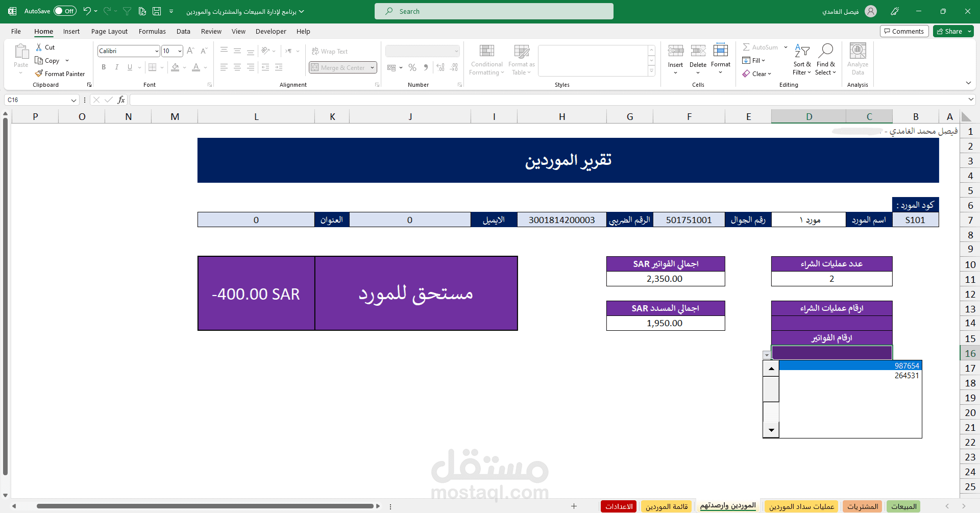Click the AutoSum sigma button
Viewport: 980px width, 513px height.
point(760,47)
